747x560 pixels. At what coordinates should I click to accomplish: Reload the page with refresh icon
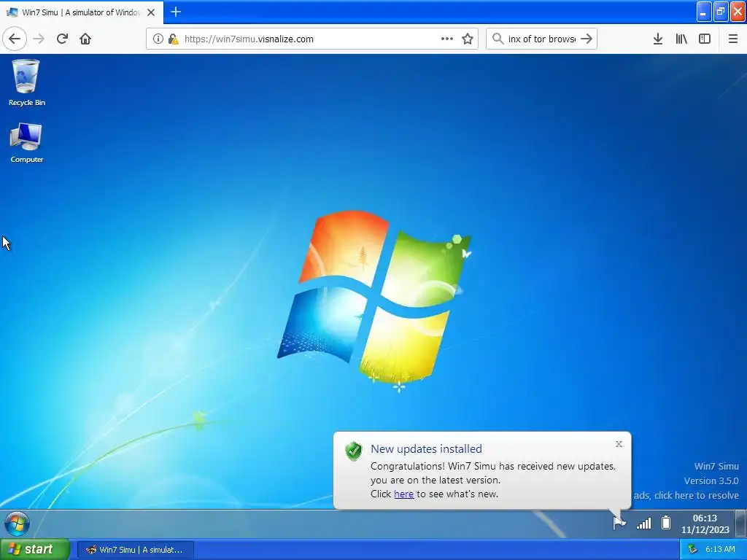[62, 39]
